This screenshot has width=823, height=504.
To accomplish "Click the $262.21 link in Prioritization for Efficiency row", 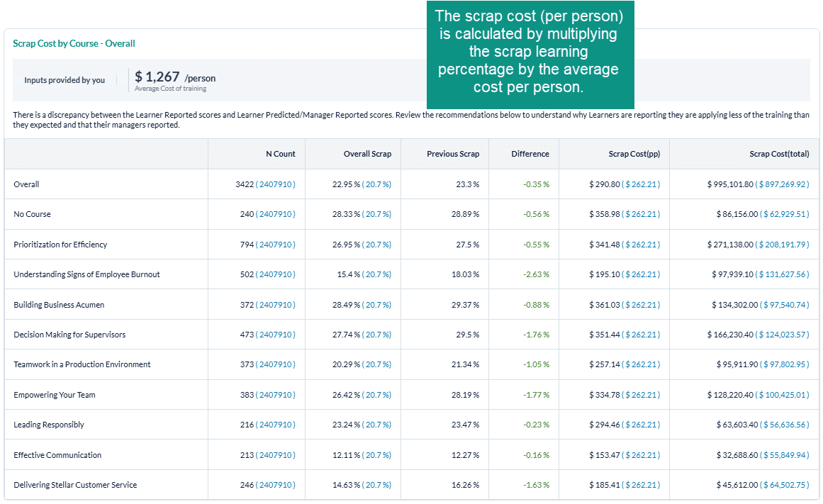I will tap(640, 244).
